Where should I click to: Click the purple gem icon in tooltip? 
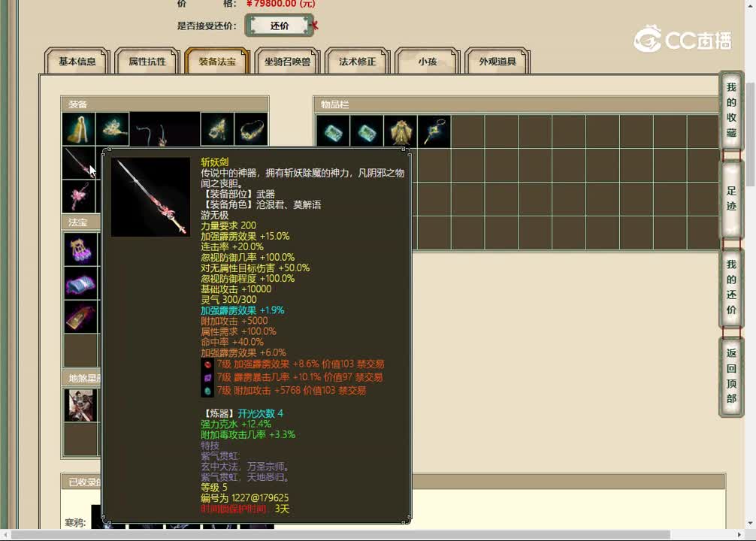(207, 377)
